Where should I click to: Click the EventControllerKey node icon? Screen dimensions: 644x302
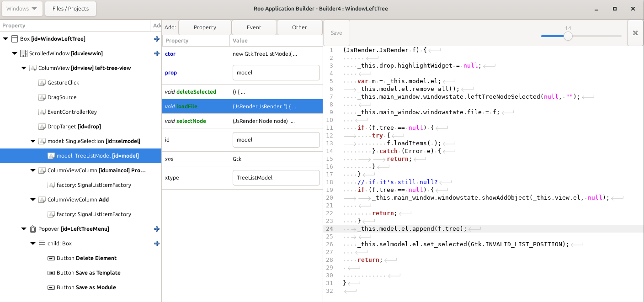coord(42,112)
